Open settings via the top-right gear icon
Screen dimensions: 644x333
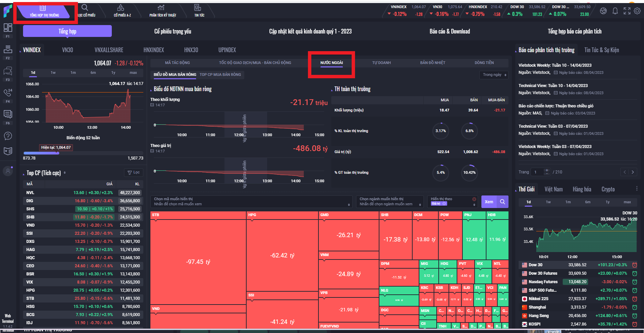pyautogui.click(x=637, y=11)
